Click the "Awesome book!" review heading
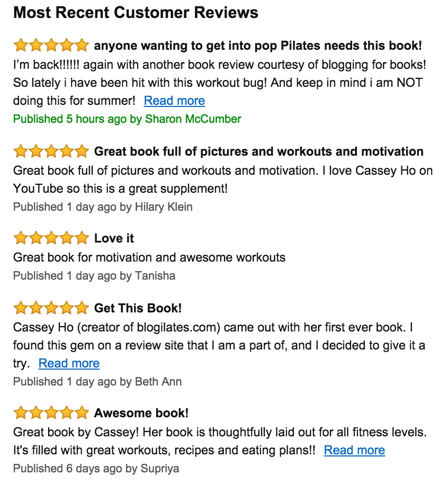The width and height of the screenshot is (448, 484). pyautogui.click(x=141, y=414)
